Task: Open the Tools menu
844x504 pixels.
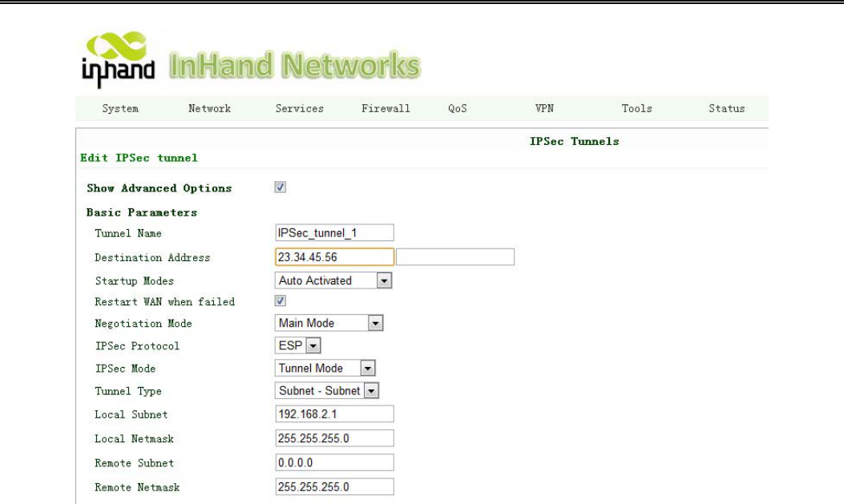Action: point(636,109)
